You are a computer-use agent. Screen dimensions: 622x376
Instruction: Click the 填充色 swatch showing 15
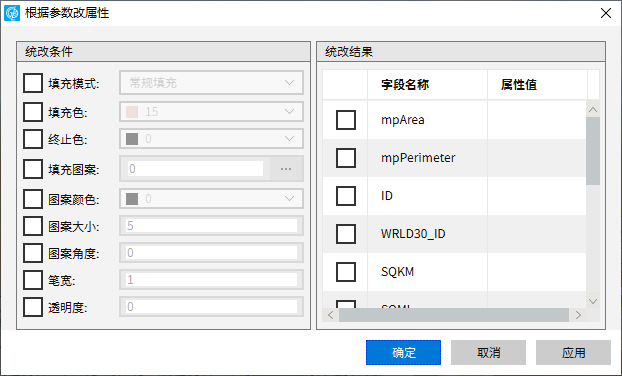tap(132, 112)
